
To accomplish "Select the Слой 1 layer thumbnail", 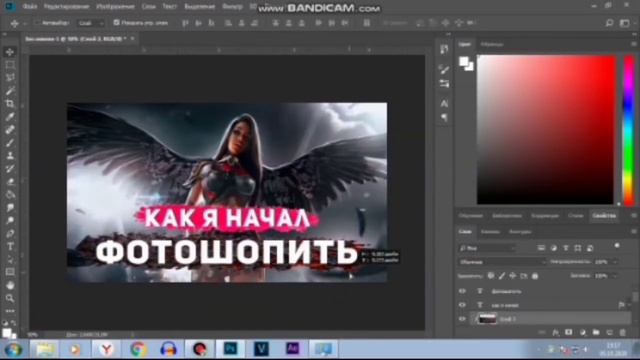I will click(x=487, y=319).
